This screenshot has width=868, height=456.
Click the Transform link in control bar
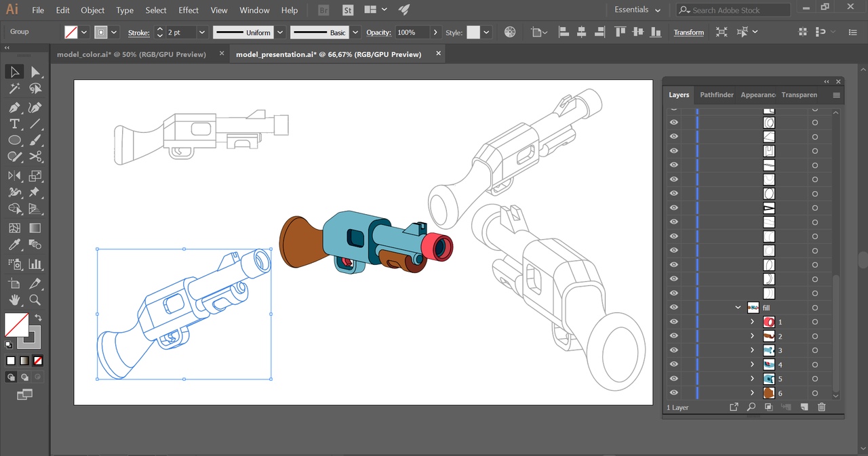[688, 33]
